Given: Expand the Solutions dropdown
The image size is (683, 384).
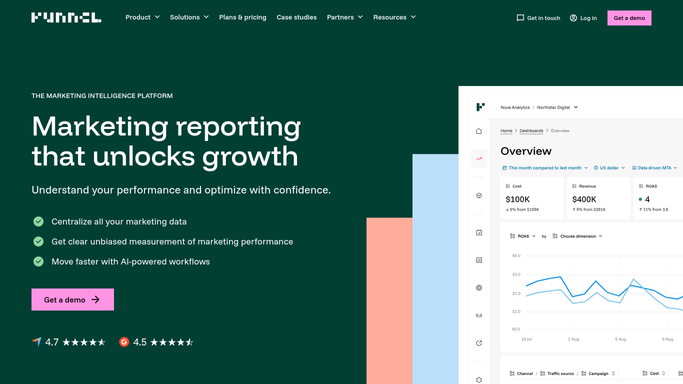Looking at the screenshot, I should tap(189, 17).
